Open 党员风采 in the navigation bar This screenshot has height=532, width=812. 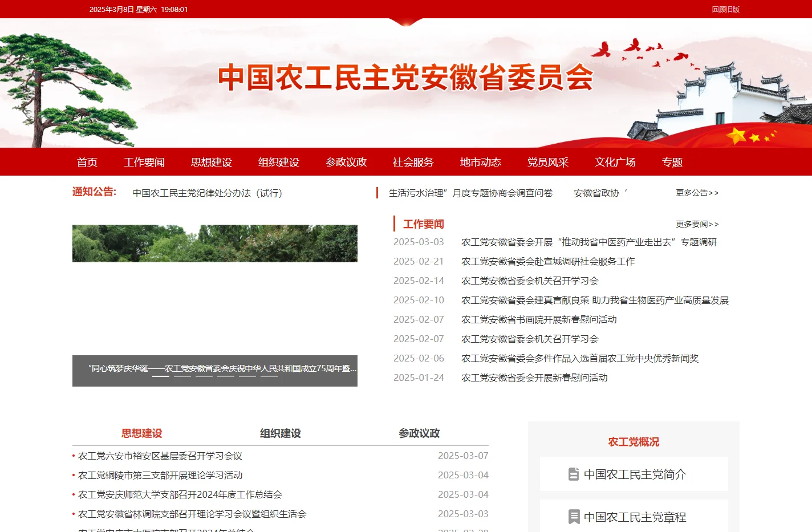pos(548,163)
